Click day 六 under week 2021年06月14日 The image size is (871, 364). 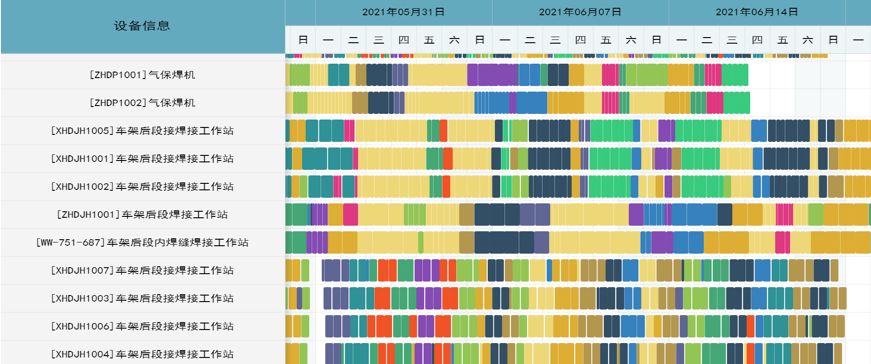click(x=808, y=39)
